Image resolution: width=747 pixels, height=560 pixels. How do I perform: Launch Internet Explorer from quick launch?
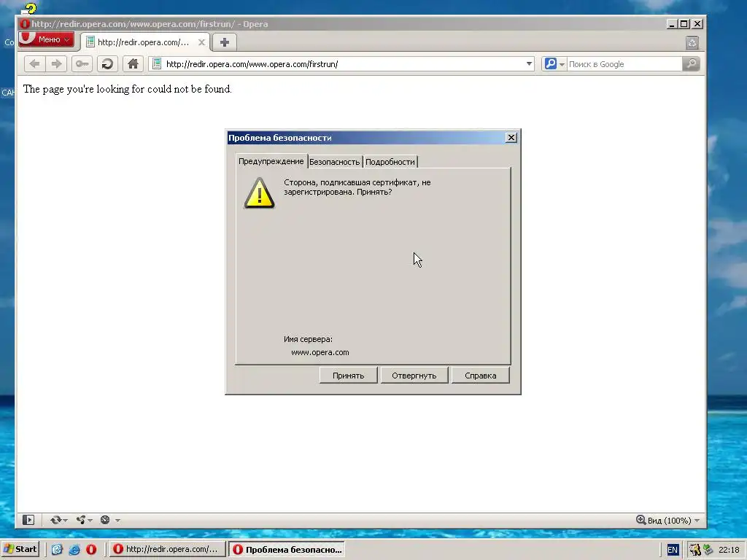(x=74, y=550)
